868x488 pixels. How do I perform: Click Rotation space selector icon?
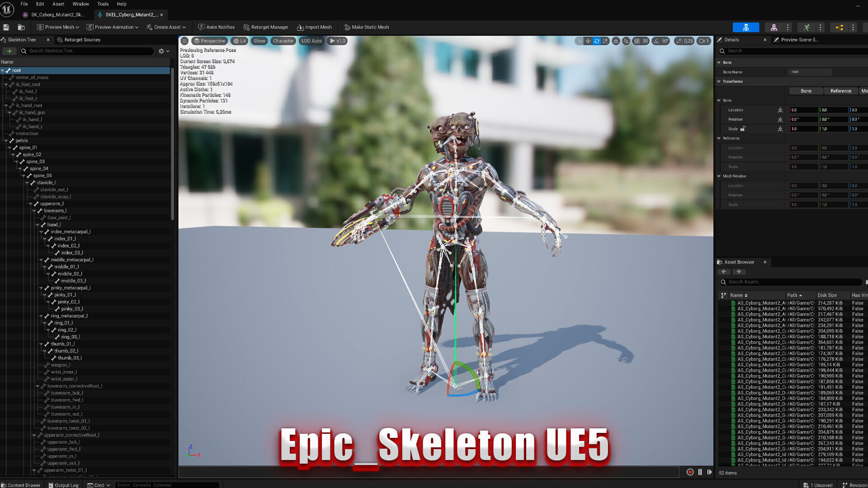(780, 120)
